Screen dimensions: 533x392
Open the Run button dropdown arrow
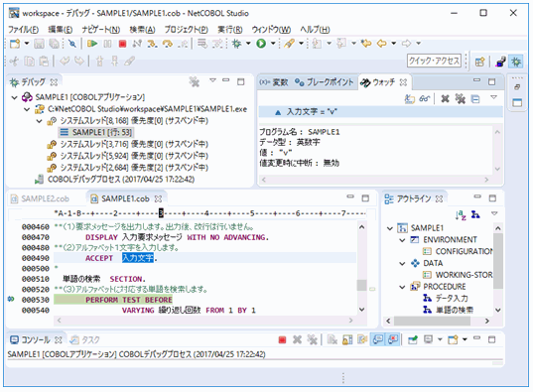tap(273, 44)
